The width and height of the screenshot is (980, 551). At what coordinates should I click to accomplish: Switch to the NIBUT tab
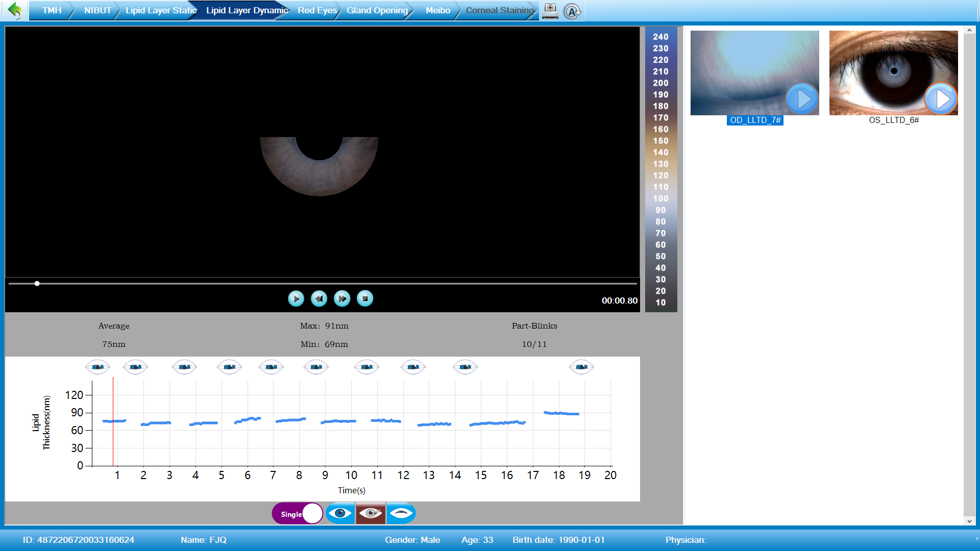pos(97,10)
